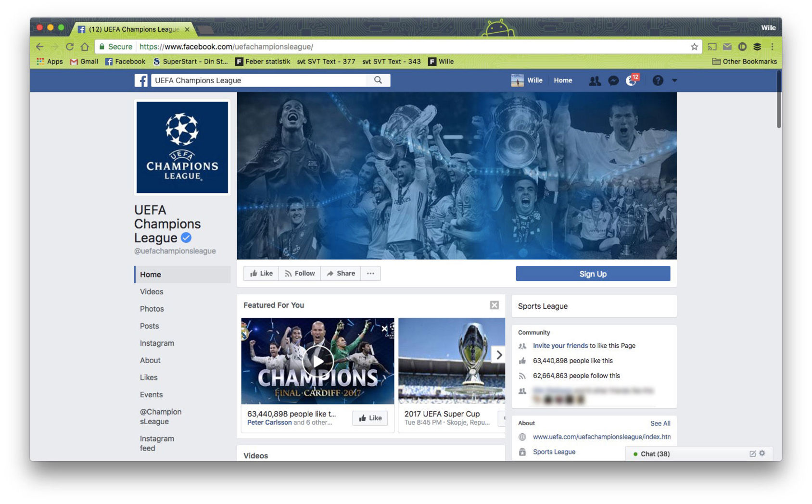Open the UEFA Champions League profile picture
The image size is (812, 504).
click(182, 147)
